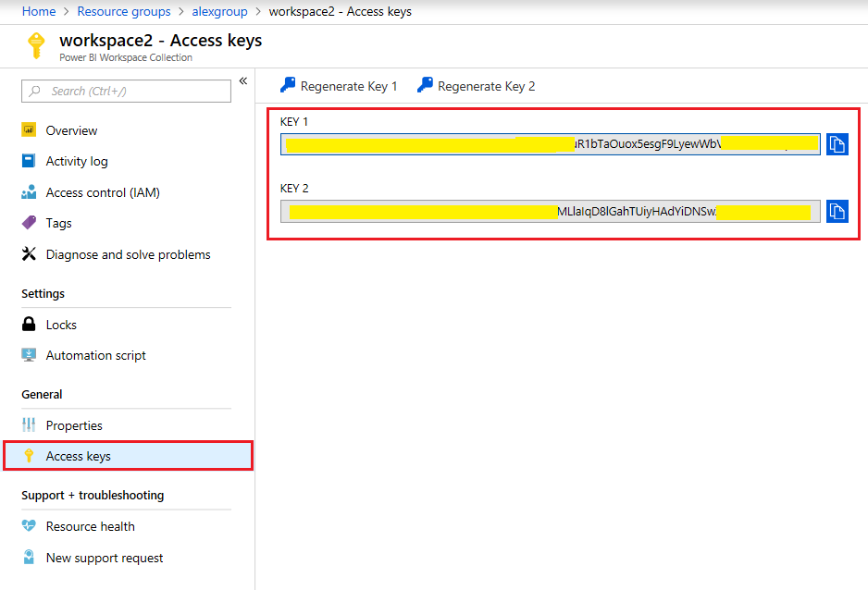Select the Tags label icon
868x590 pixels.
(x=28, y=223)
